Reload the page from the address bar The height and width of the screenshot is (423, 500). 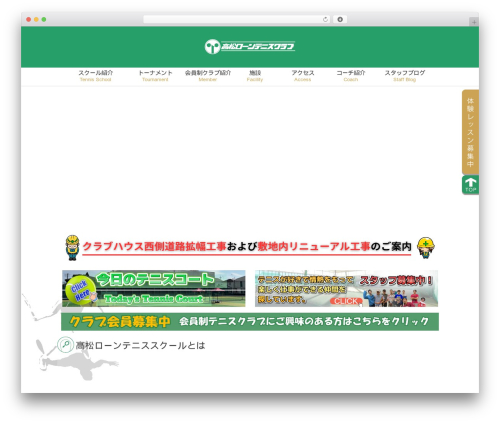[325, 20]
